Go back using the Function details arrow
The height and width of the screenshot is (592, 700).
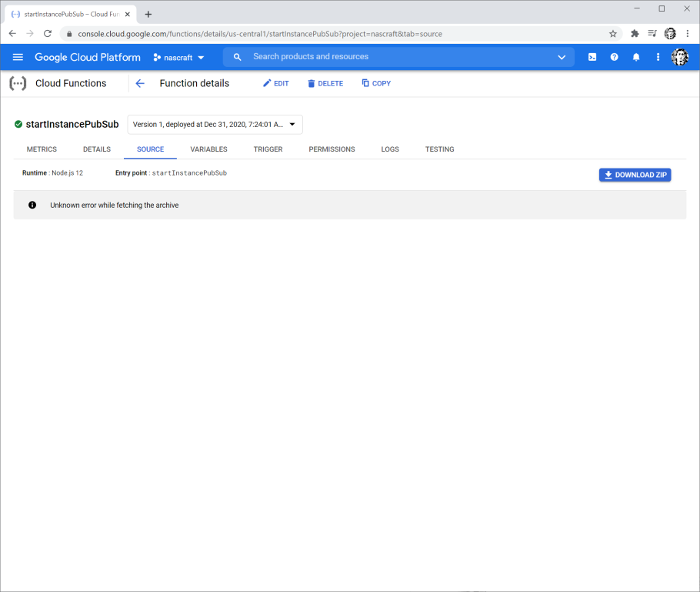click(140, 83)
